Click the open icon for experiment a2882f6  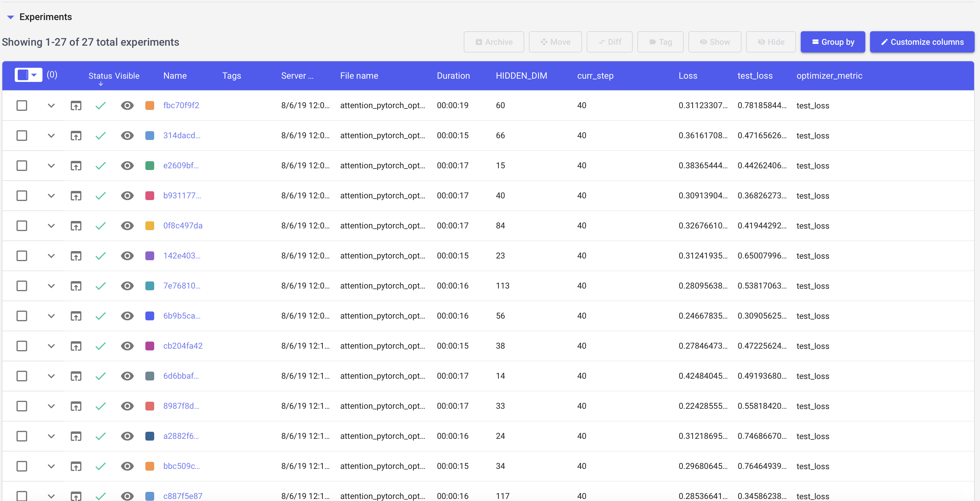pyautogui.click(x=76, y=436)
